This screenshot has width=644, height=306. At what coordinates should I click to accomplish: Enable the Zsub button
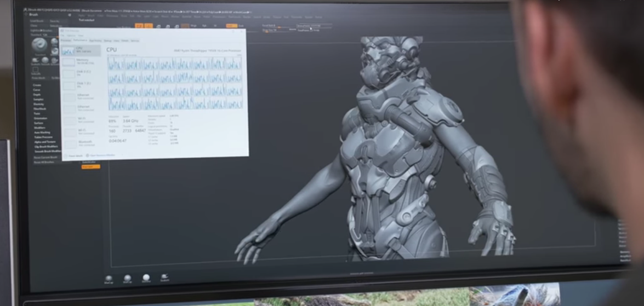click(241, 26)
